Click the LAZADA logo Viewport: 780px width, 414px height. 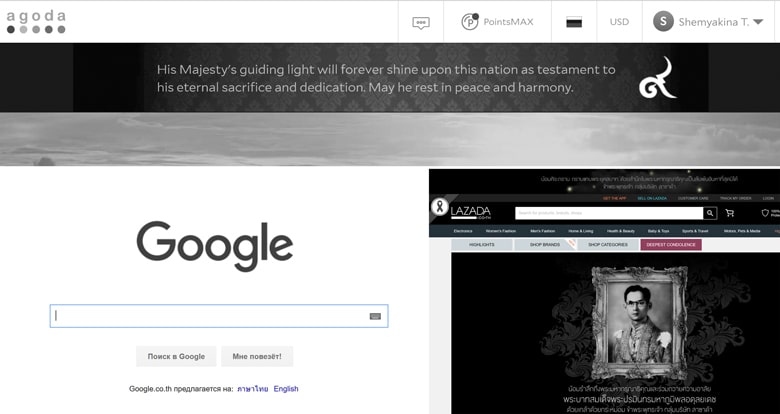point(471,212)
